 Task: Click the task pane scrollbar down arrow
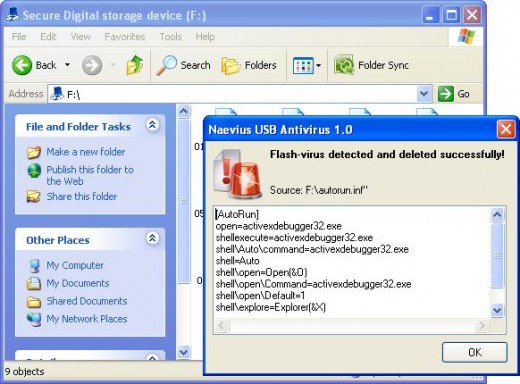(x=184, y=352)
